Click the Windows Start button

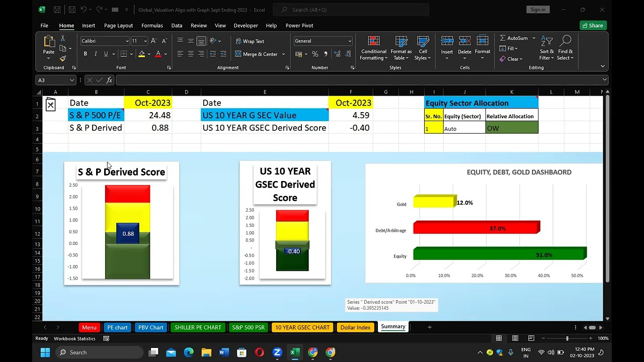45,352
